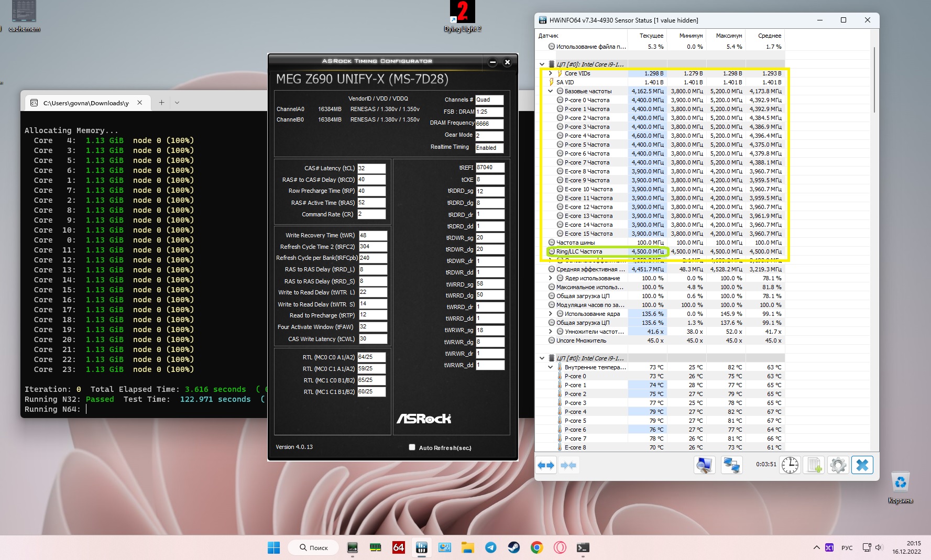Select the E-core 15 Частота row

(660, 234)
